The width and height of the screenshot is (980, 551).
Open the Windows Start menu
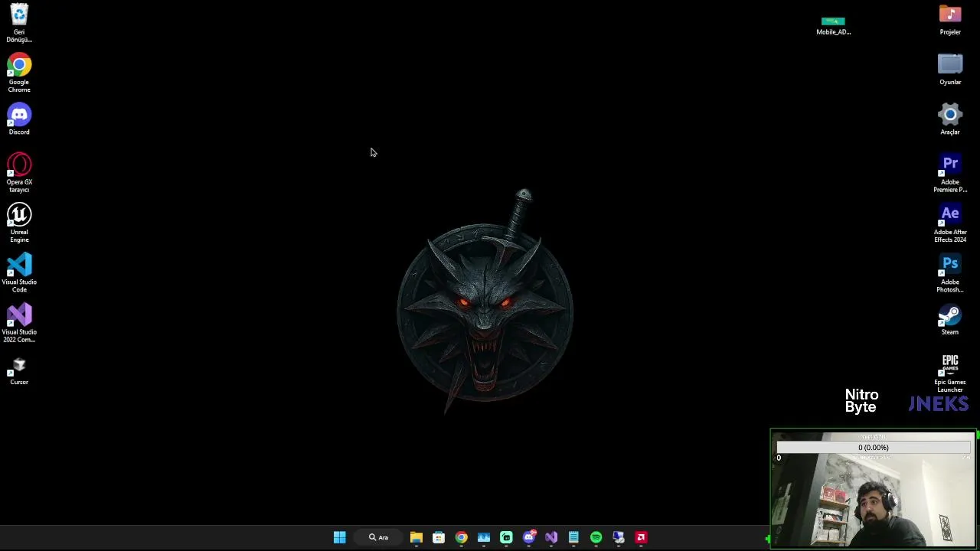340,537
